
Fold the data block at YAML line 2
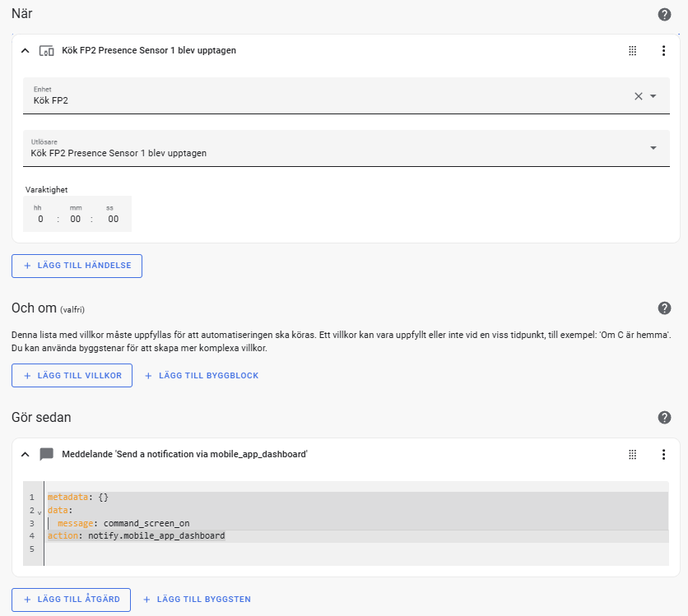click(x=40, y=512)
